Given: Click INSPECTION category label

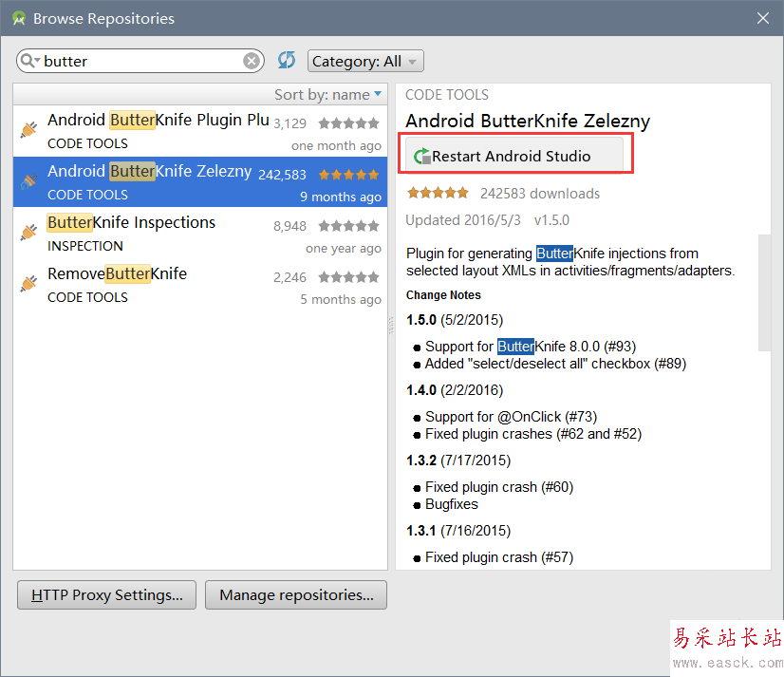Looking at the screenshot, I should [85, 246].
